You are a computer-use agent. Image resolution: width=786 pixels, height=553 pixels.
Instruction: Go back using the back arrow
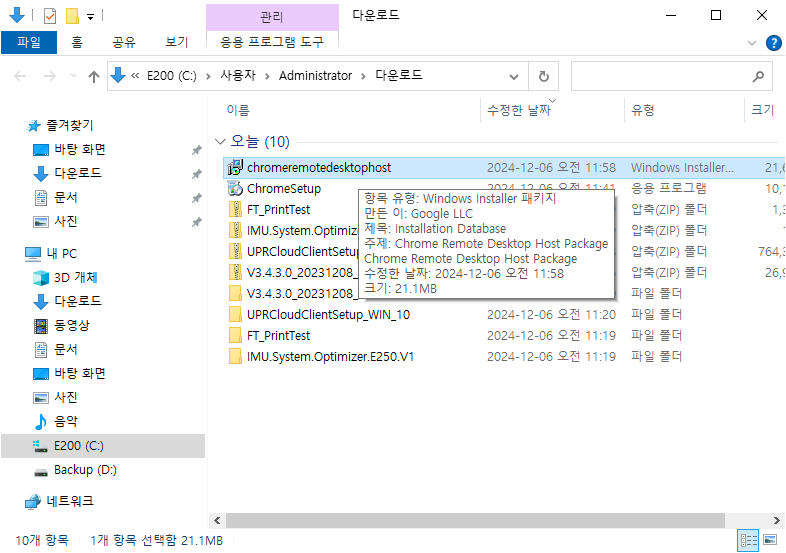coord(20,76)
